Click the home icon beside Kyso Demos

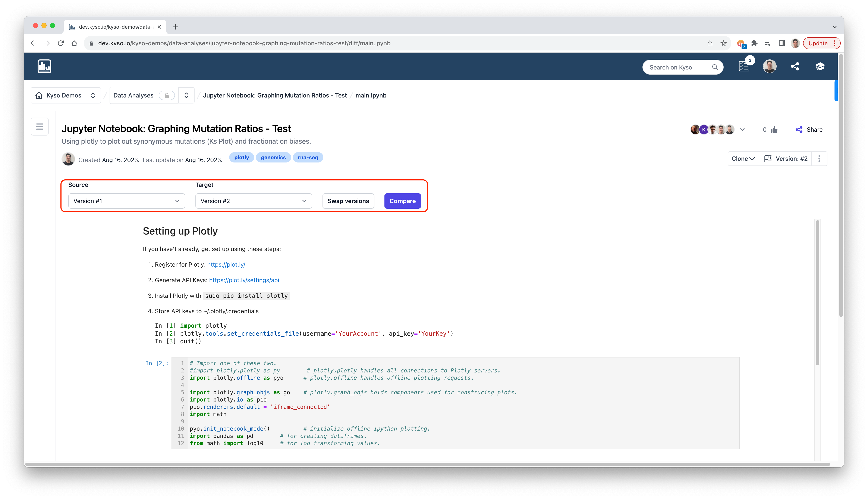(x=39, y=95)
